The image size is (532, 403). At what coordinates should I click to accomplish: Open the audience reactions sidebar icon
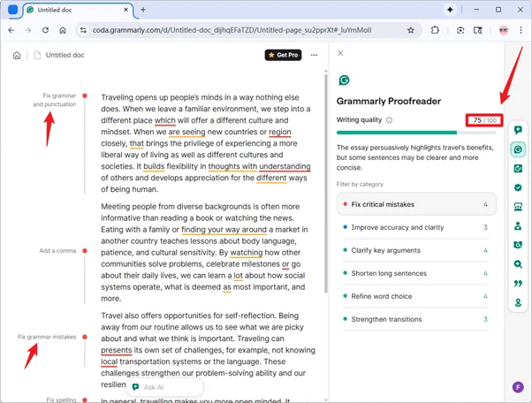pyautogui.click(x=518, y=207)
